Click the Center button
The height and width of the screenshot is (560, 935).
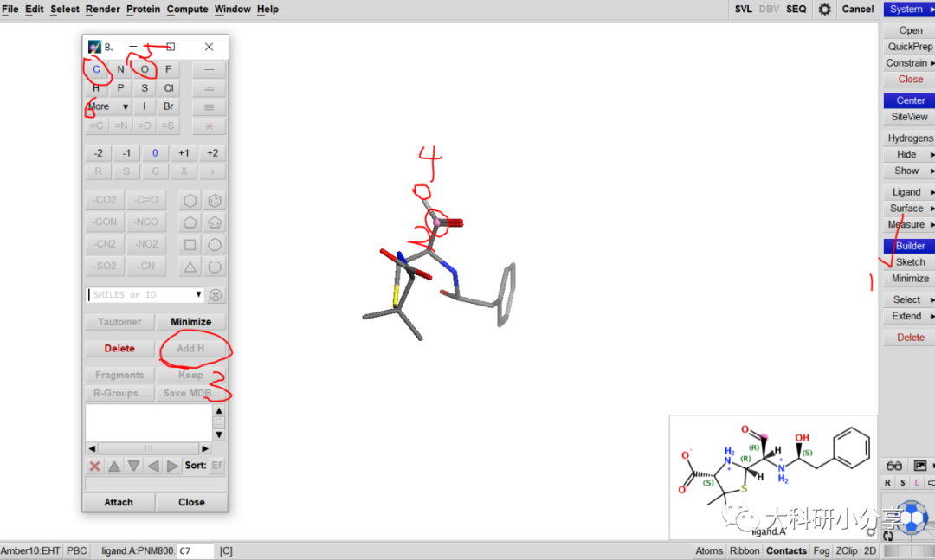tap(909, 100)
